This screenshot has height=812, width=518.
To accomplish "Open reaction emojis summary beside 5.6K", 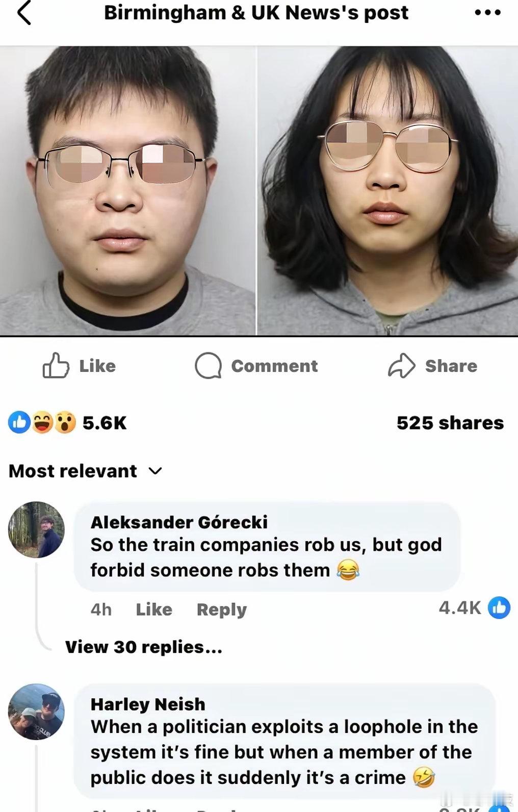I will (x=42, y=423).
